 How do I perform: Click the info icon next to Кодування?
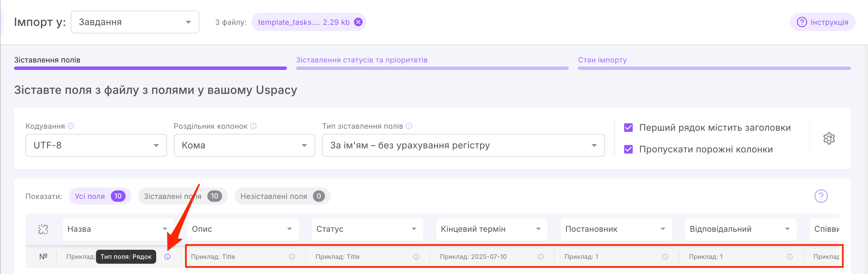pos(71,126)
